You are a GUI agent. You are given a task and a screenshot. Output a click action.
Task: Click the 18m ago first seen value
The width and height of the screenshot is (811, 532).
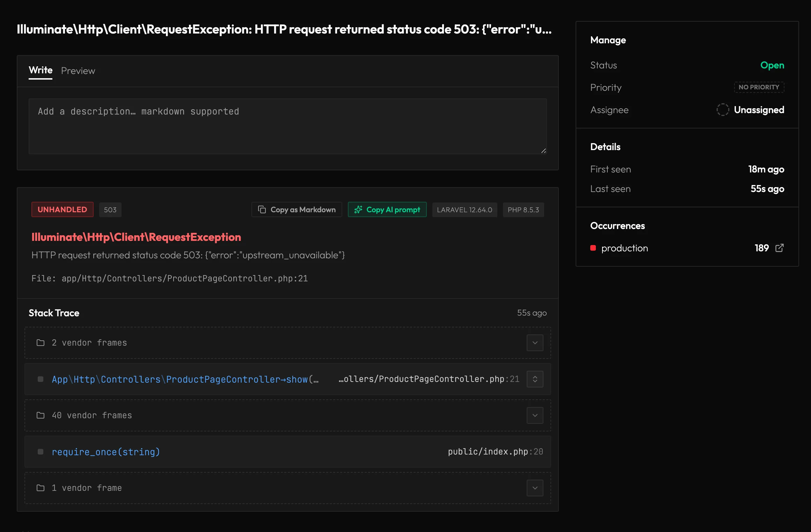[x=766, y=169]
